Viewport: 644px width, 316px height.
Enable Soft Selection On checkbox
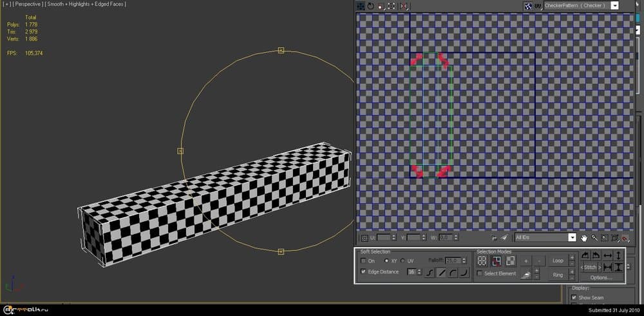363,261
